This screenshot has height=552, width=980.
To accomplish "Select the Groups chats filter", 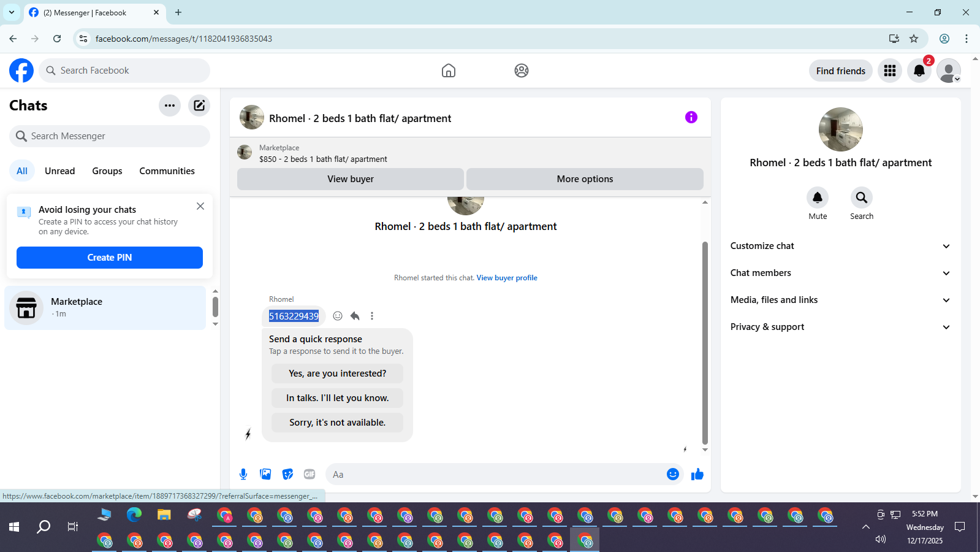I will click(x=107, y=171).
